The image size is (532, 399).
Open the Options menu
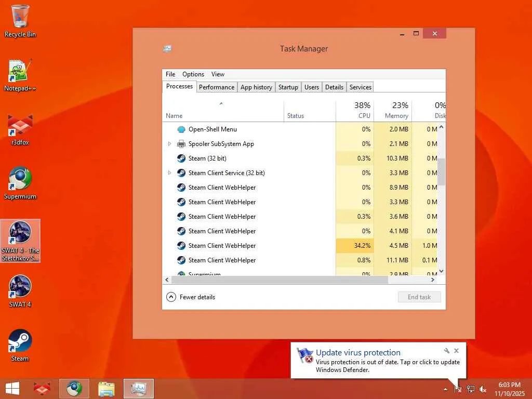(x=193, y=74)
